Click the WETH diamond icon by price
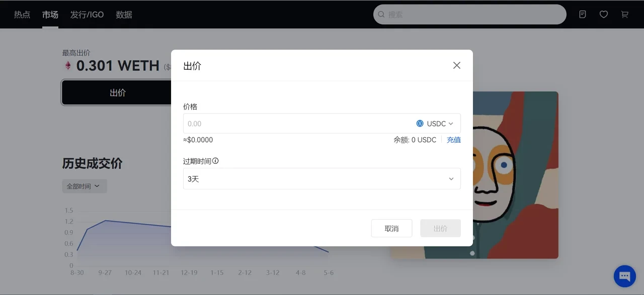 tap(67, 66)
